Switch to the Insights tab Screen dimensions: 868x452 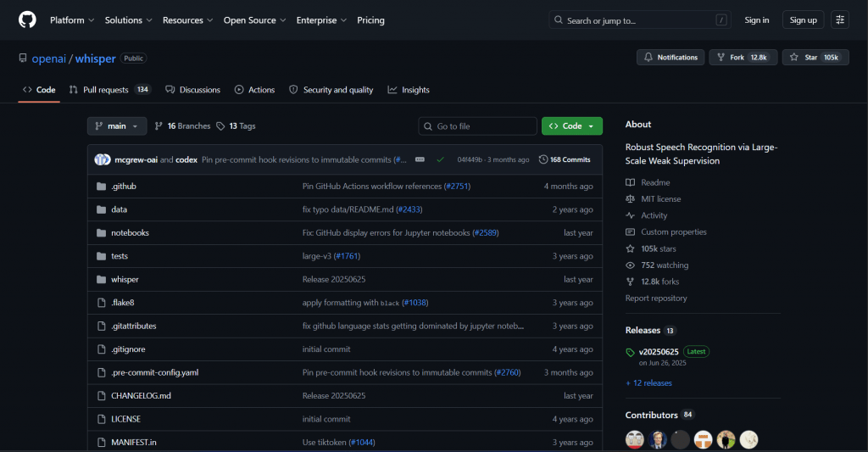(409, 90)
